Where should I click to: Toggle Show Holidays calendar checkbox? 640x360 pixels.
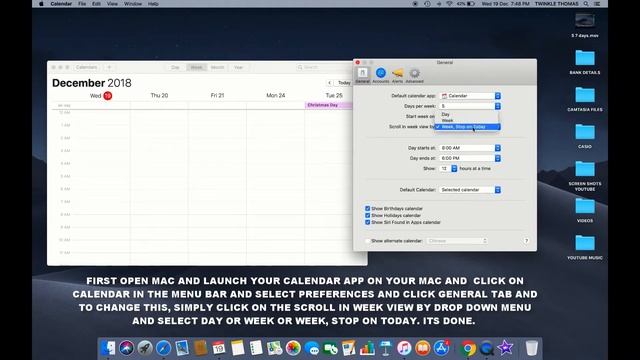pyautogui.click(x=367, y=216)
